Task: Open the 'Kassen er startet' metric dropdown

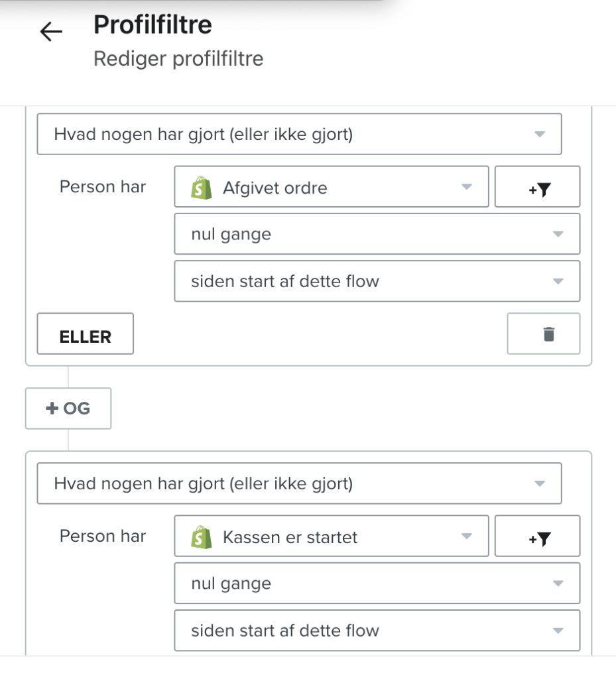Action: point(332,536)
